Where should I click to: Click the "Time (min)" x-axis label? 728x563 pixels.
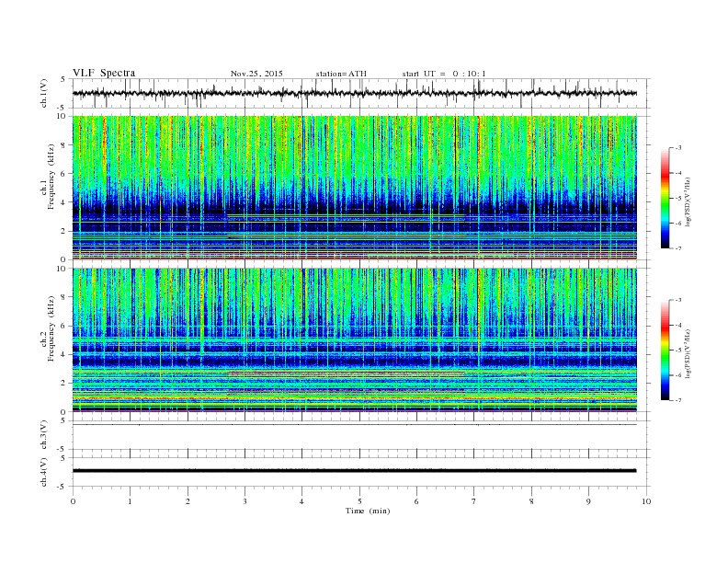[368, 511]
